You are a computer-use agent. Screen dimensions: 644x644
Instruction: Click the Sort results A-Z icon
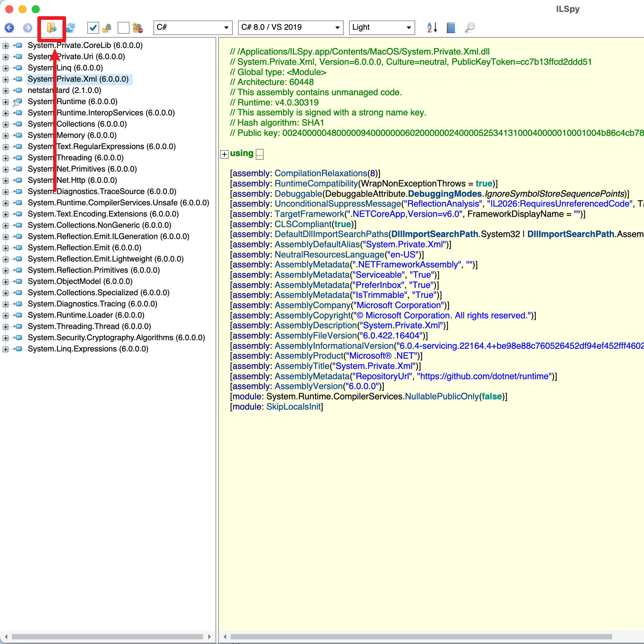[432, 27]
